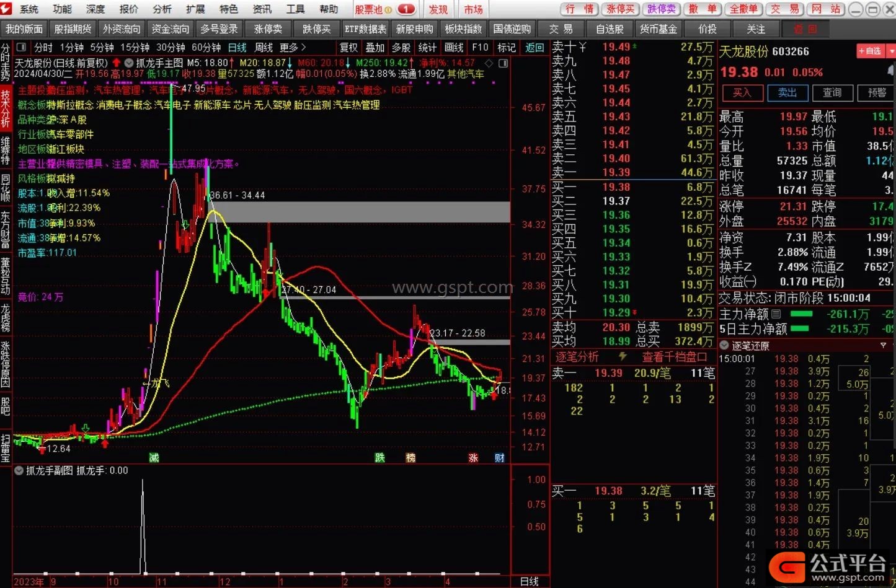Switch to 周线 period
This screenshot has height=588, width=896.
tap(264, 47)
